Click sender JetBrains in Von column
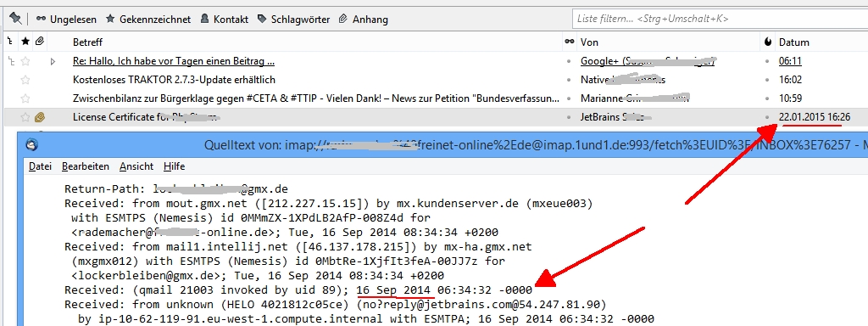This screenshot has height=326, width=868. (615, 117)
